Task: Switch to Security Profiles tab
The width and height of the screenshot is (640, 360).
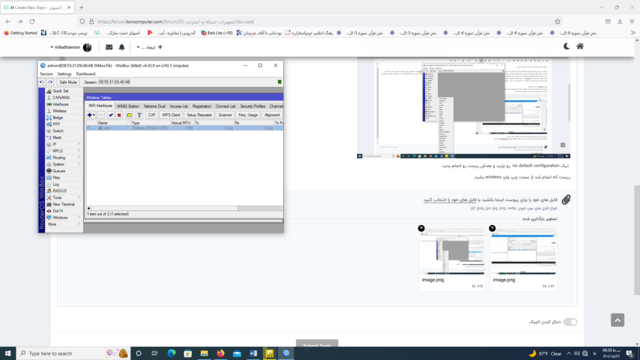Action: tap(253, 106)
